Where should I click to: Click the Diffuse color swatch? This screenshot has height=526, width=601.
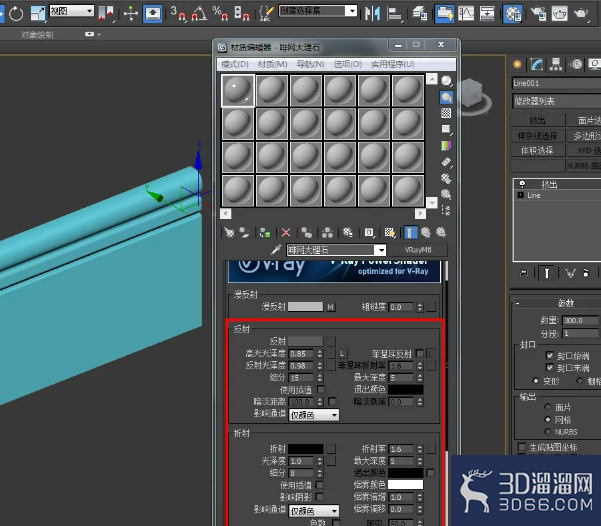pos(305,307)
